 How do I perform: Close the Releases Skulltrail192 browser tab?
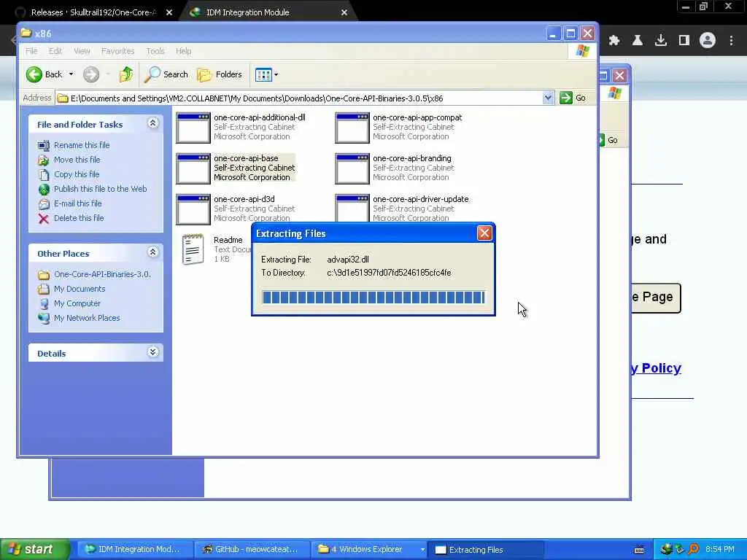(x=169, y=12)
